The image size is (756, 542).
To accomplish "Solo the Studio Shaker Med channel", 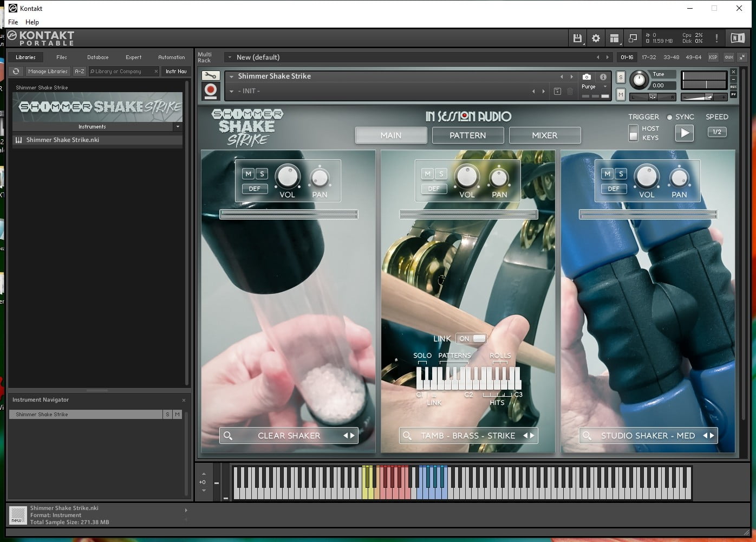I will (x=621, y=174).
